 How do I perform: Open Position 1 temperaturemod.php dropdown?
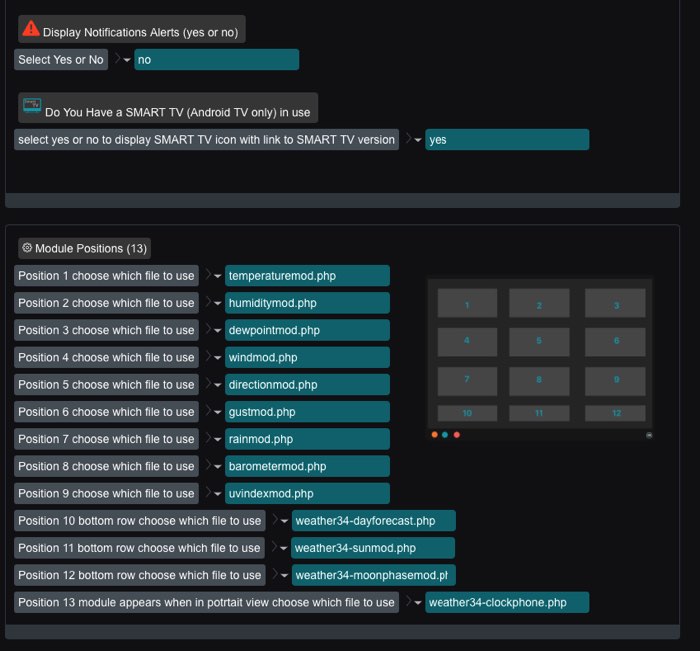307,276
